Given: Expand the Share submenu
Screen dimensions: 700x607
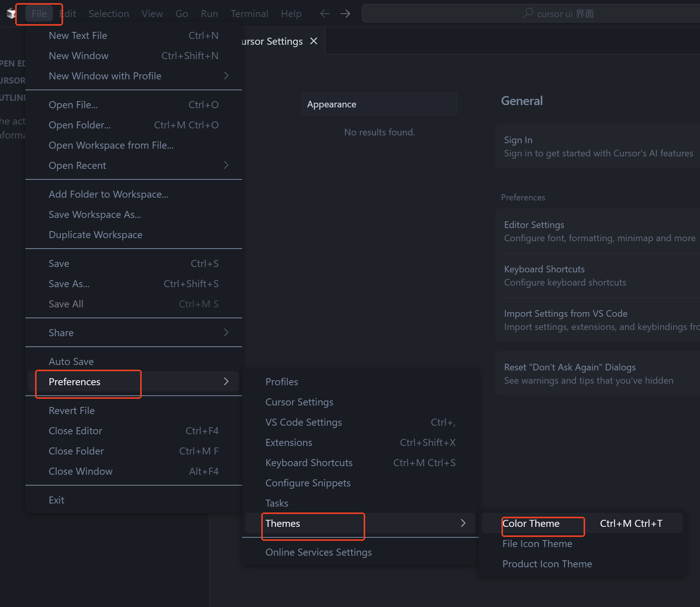Looking at the screenshot, I should 134,333.
